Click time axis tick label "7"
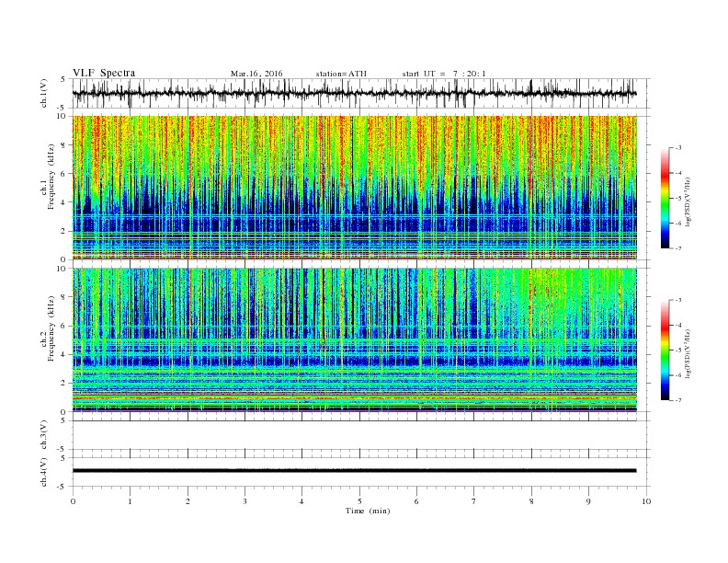 [474, 501]
